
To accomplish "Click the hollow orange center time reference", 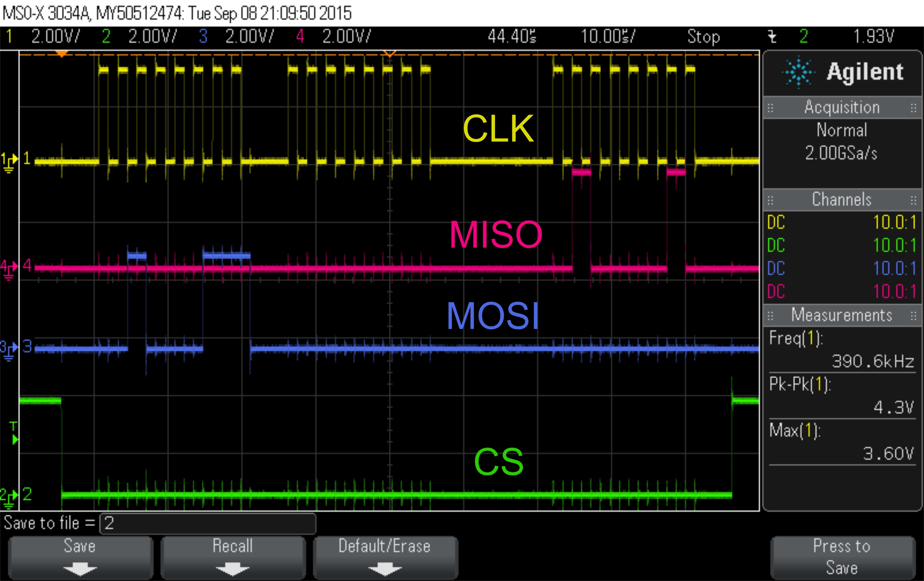I will [390, 54].
